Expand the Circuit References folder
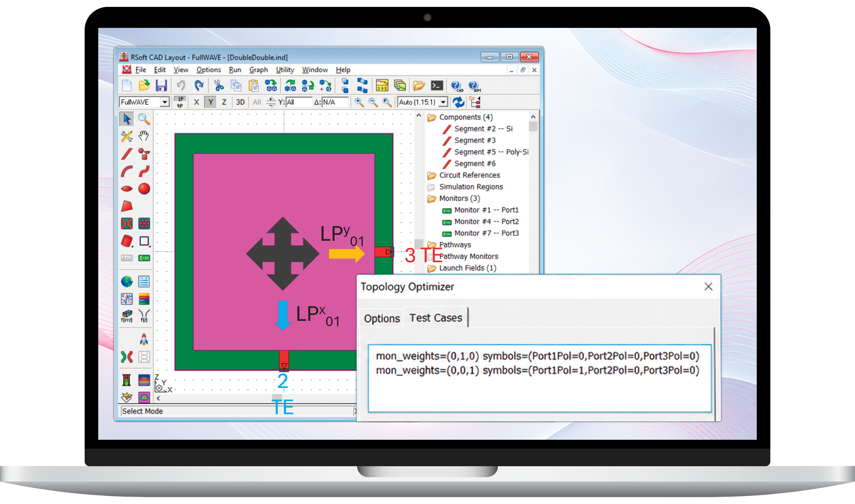The image size is (855, 504). click(432, 176)
